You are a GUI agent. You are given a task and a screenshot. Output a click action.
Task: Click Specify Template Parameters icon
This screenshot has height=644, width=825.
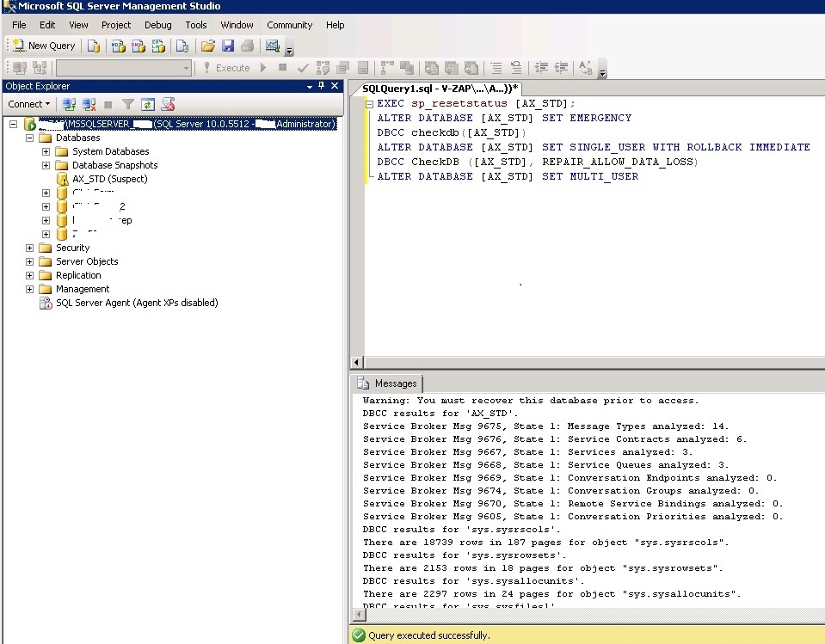click(x=585, y=68)
